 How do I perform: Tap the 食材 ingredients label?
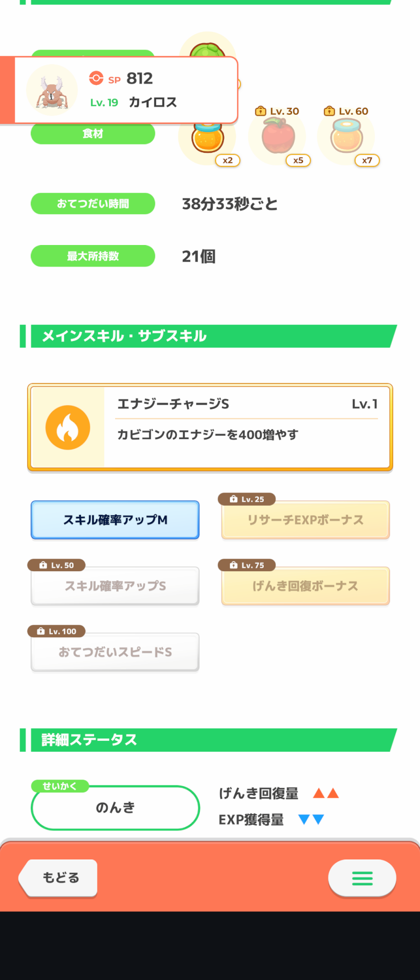93,134
